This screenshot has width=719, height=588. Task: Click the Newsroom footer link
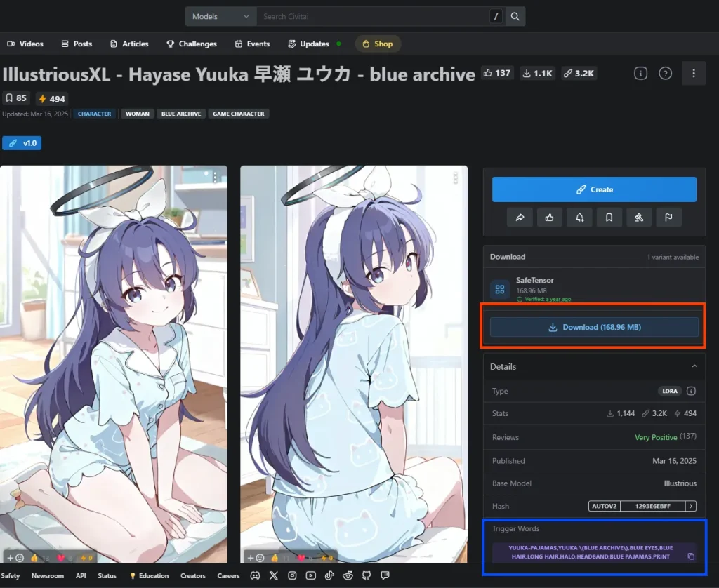(x=48, y=575)
